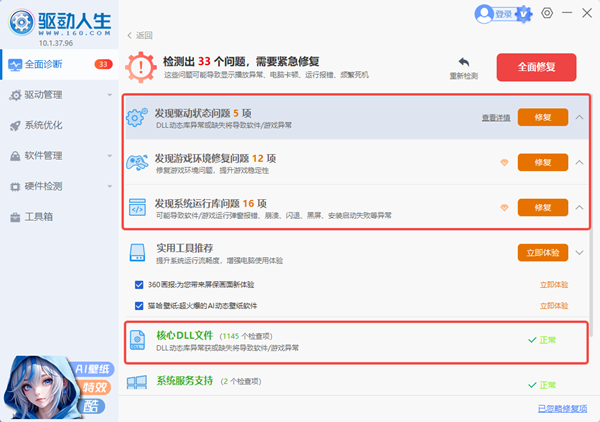This screenshot has height=422, width=600.
Task: Click the system runtime library code icon
Action: point(136,208)
